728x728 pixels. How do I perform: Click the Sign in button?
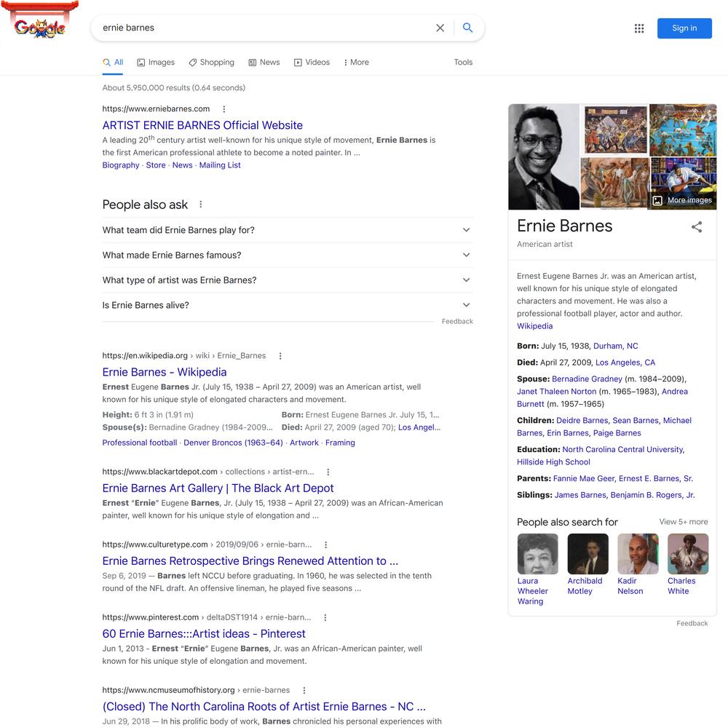[684, 28]
